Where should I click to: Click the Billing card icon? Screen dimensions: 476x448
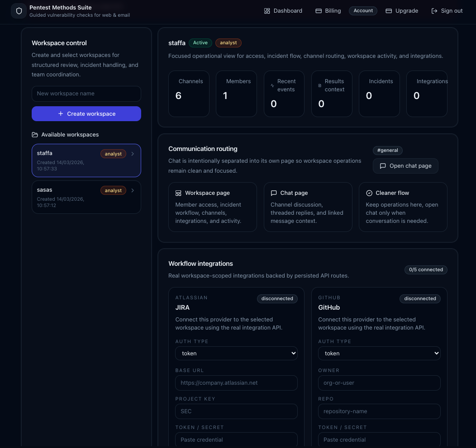click(319, 11)
